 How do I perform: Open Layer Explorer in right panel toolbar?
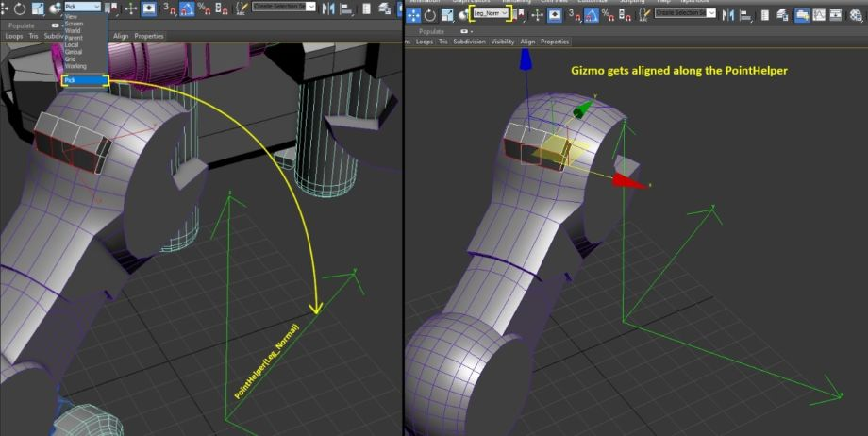coord(781,15)
